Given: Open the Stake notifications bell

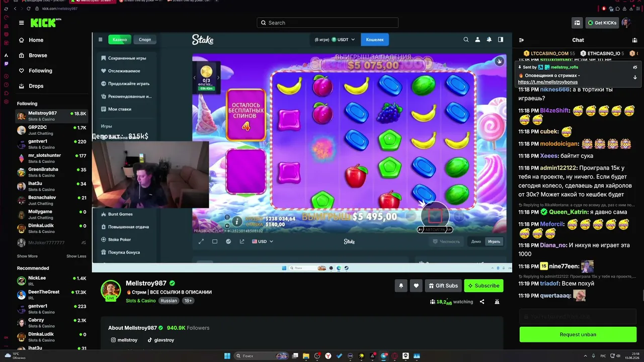Looking at the screenshot, I should pyautogui.click(x=489, y=39).
